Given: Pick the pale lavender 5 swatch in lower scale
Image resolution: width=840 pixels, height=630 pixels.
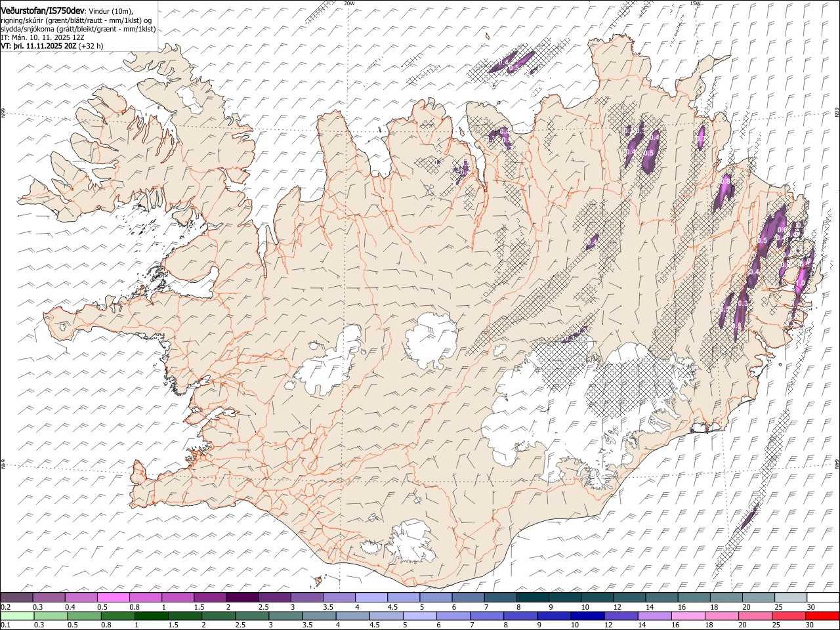Looking at the screenshot, I should 419,616.
